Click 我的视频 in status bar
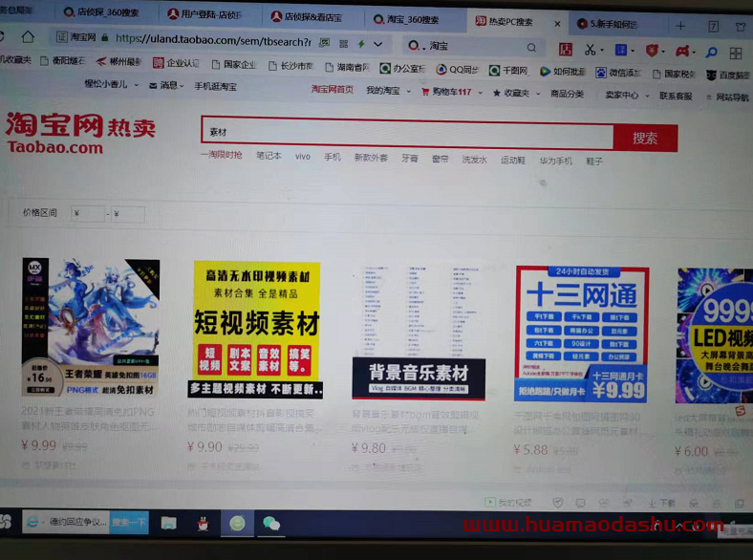Screen dimensions: 753x560 coord(508,503)
